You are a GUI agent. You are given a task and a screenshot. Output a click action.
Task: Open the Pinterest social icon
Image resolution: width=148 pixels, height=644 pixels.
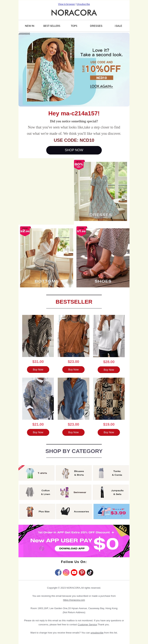coord(82,573)
